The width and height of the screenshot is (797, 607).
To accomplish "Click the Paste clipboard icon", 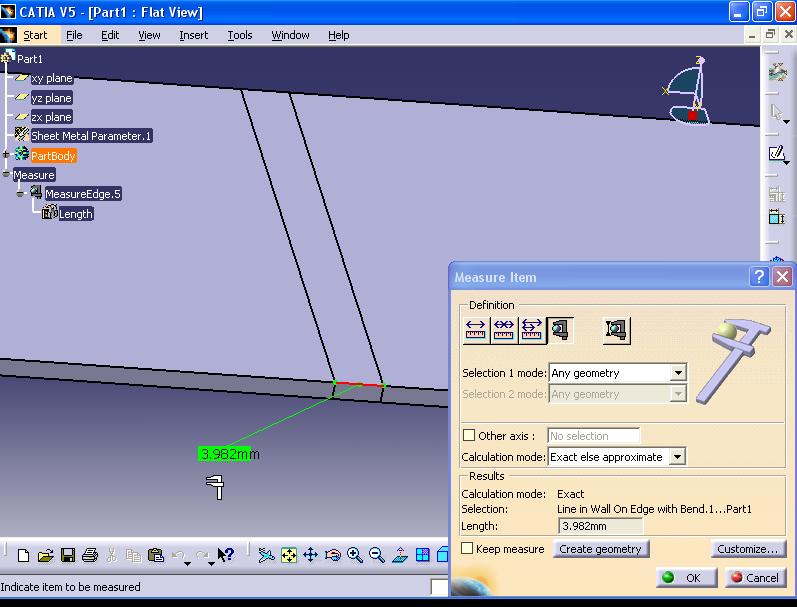I will tap(156, 555).
